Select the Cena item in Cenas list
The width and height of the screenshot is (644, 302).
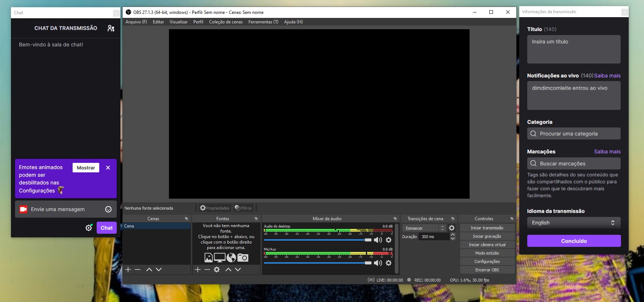tap(157, 226)
